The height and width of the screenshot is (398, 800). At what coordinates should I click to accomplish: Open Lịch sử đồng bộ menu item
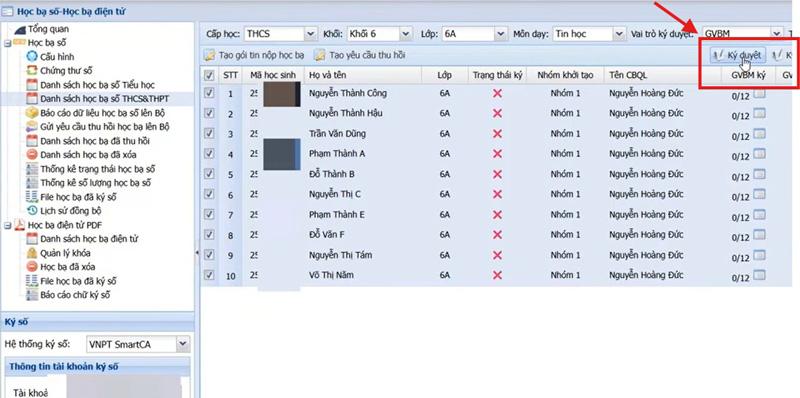[x=71, y=210]
